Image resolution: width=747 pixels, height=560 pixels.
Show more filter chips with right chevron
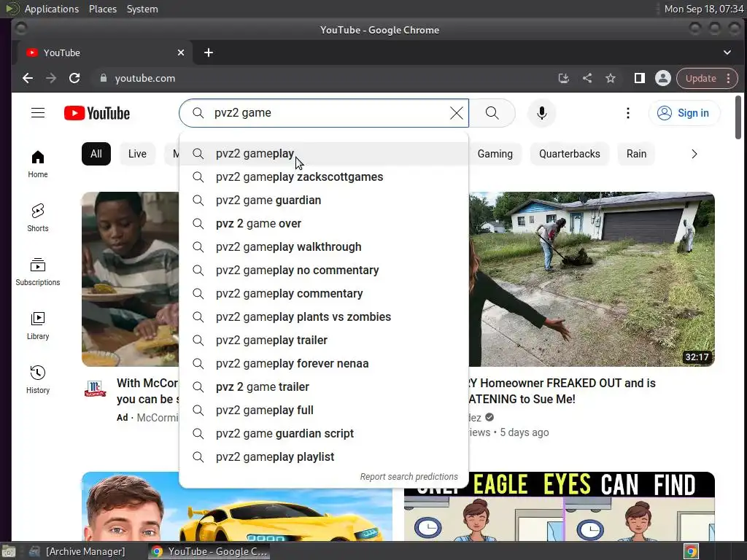tap(694, 154)
